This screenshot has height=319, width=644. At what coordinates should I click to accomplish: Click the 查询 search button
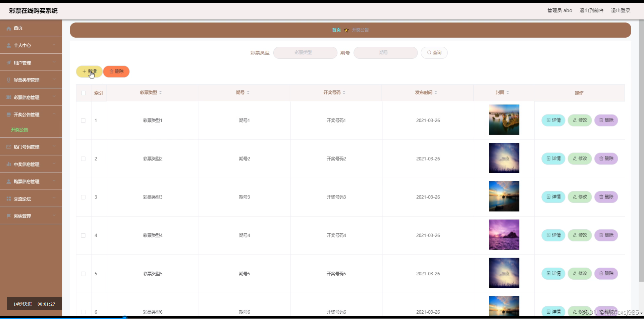click(434, 53)
